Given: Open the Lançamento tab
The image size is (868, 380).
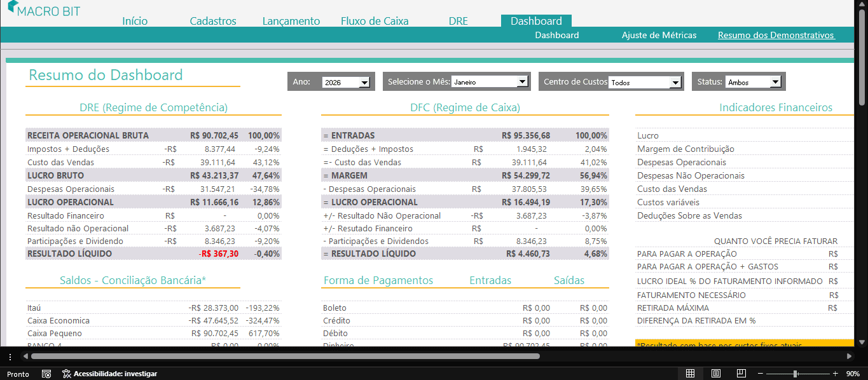Looking at the screenshot, I should 291,21.
